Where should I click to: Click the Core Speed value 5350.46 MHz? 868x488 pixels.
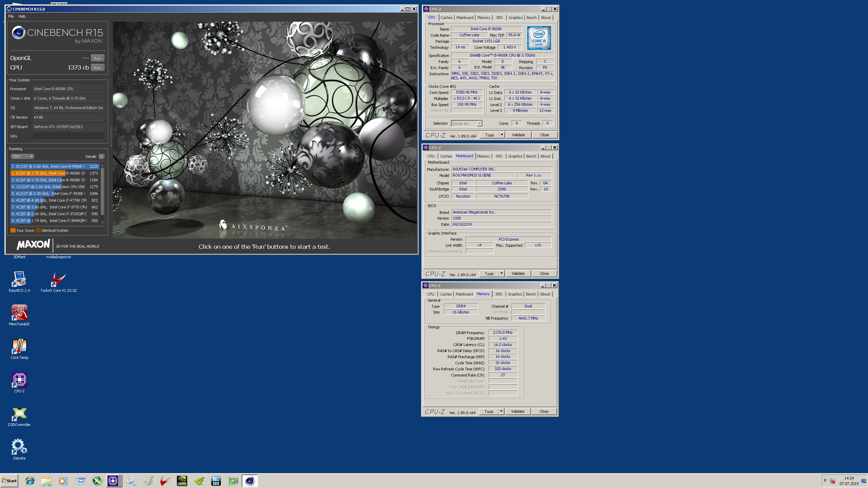467,92
